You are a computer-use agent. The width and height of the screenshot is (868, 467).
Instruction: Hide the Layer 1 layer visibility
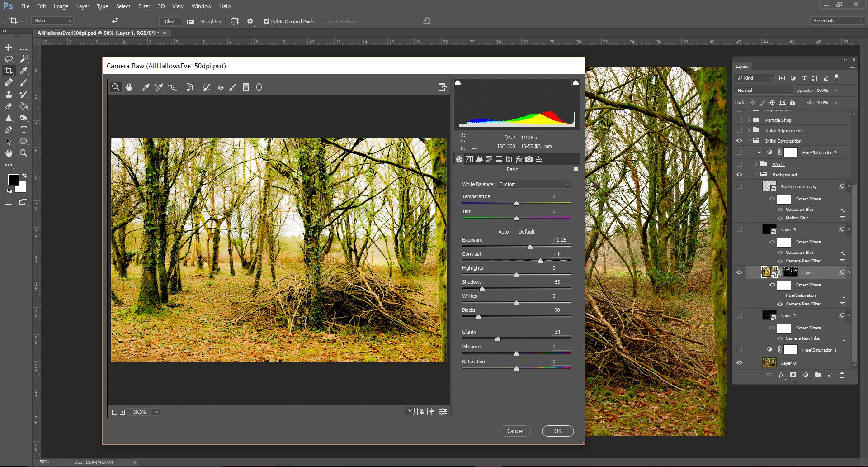[x=740, y=272]
